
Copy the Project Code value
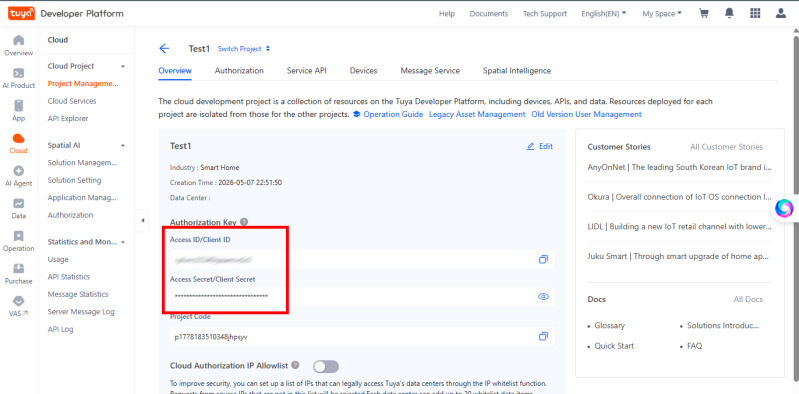(x=543, y=336)
